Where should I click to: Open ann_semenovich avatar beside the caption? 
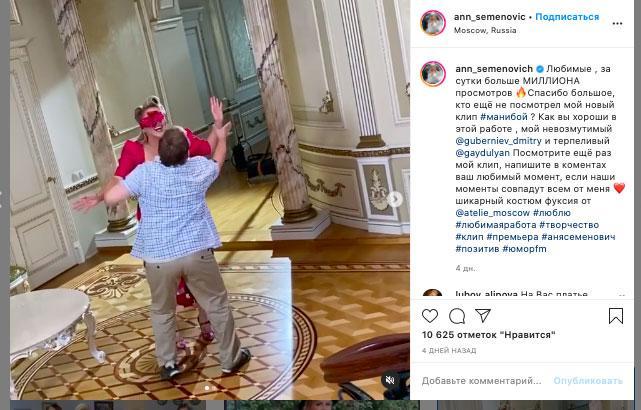pos(433,74)
